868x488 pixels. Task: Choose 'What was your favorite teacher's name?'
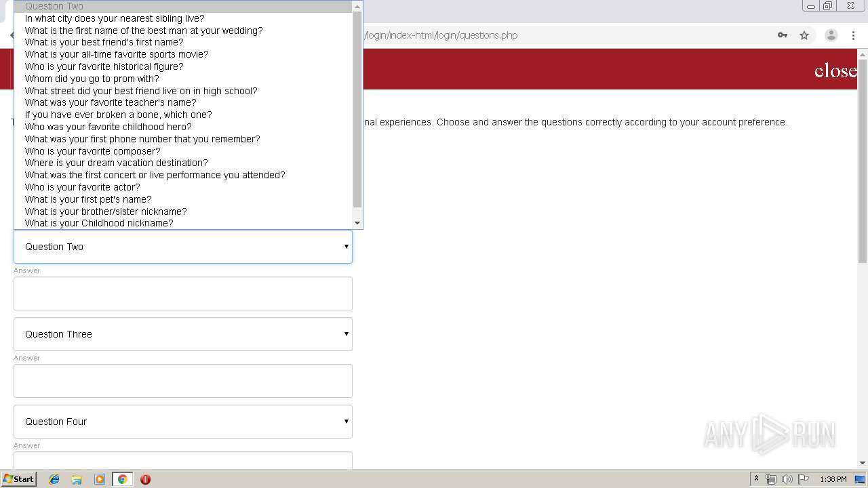pyautogui.click(x=184, y=102)
